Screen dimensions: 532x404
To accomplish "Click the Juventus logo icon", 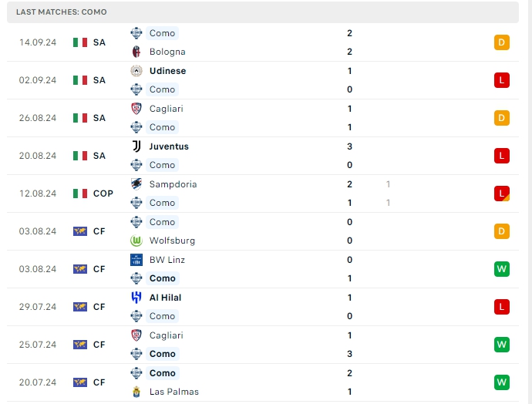I will (x=136, y=146).
